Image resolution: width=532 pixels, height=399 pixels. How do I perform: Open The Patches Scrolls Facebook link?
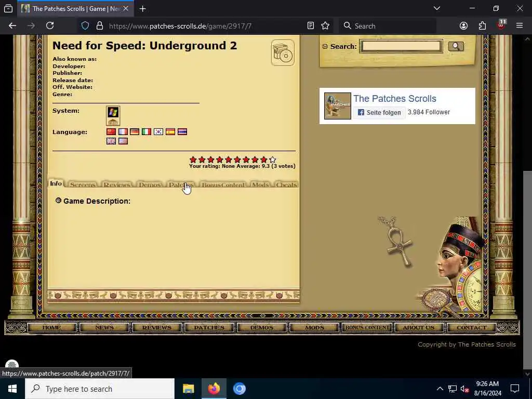click(x=395, y=98)
